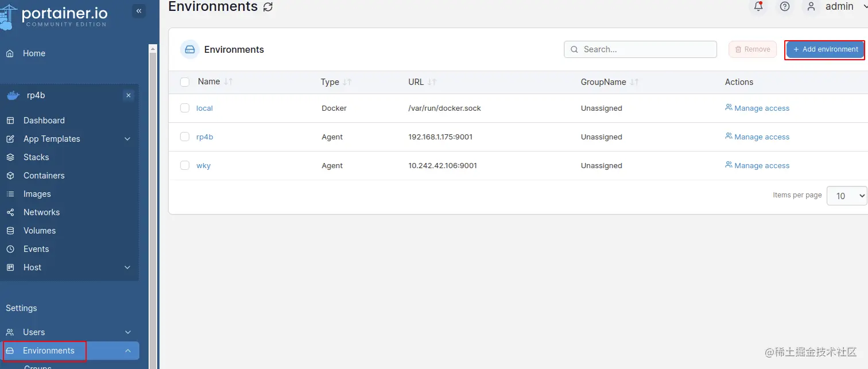The height and width of the screenshot is (369, 868).
Task: Tick the wky environment checkbox
Action: tap(185, 165)
